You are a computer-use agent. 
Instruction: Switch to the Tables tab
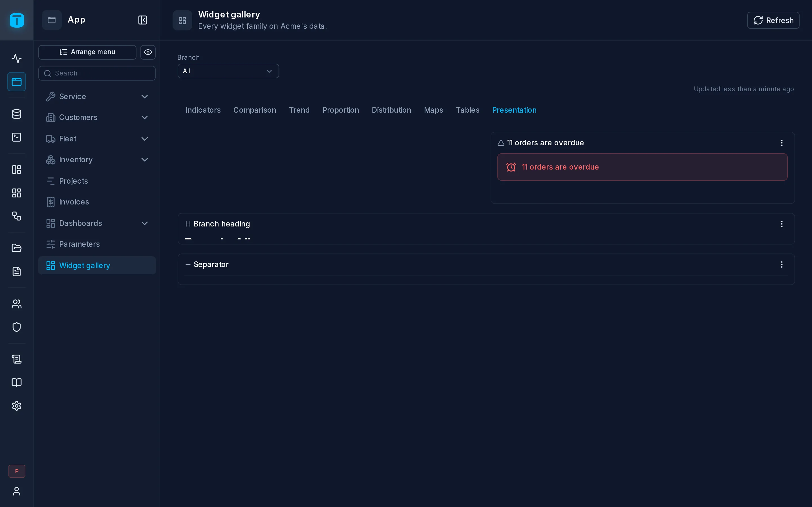(x=467, y=110)
